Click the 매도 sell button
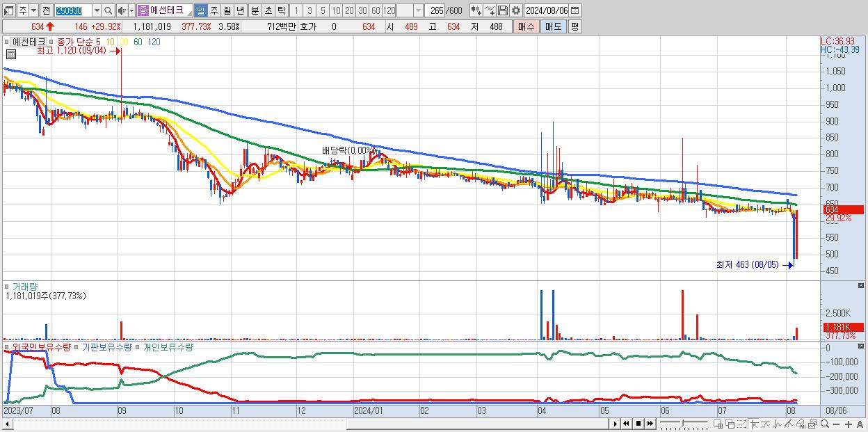Viewport: 868px width, 432px height. [553, 26]
